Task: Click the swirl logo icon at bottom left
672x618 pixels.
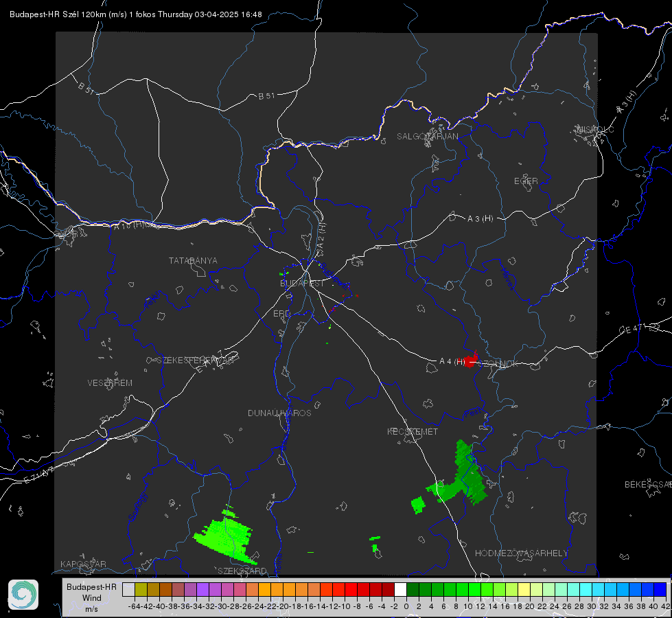Action: pos(23,595)
